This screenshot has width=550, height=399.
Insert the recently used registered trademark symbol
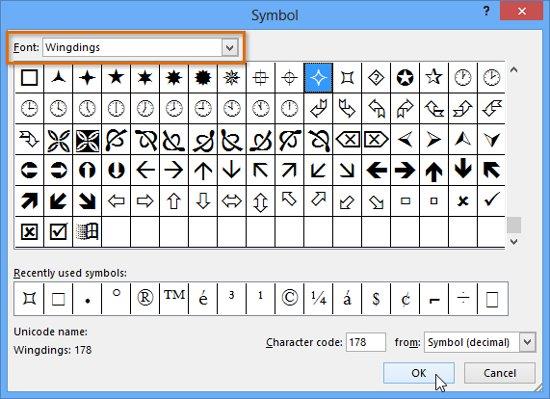click(x=145, y=298)
